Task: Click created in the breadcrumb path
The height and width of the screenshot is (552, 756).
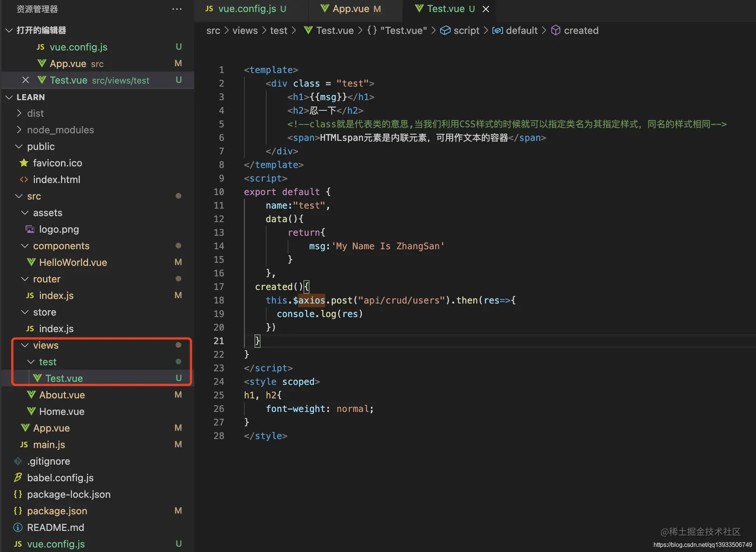Action: [581, 30]
